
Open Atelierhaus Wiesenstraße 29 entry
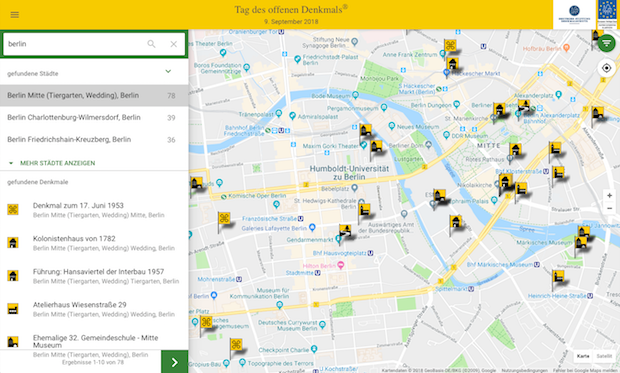pyautogui.click(x=94, y=309)
